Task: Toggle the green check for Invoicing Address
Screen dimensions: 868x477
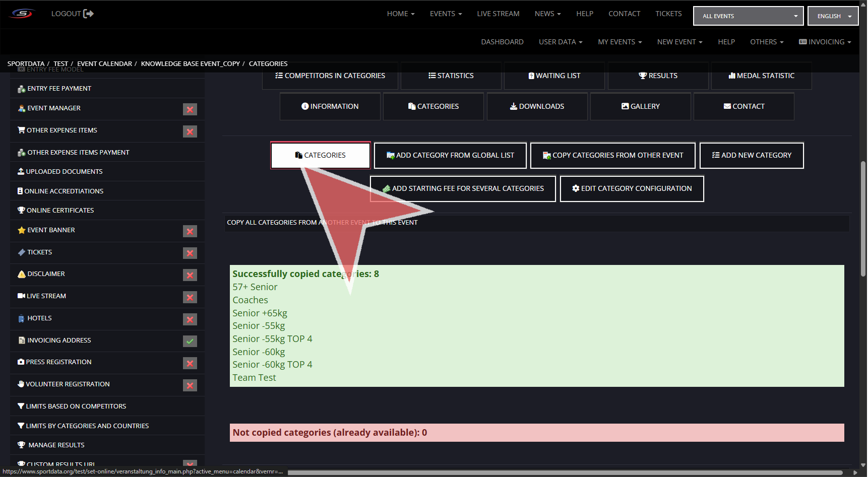Action: [190, 341]
